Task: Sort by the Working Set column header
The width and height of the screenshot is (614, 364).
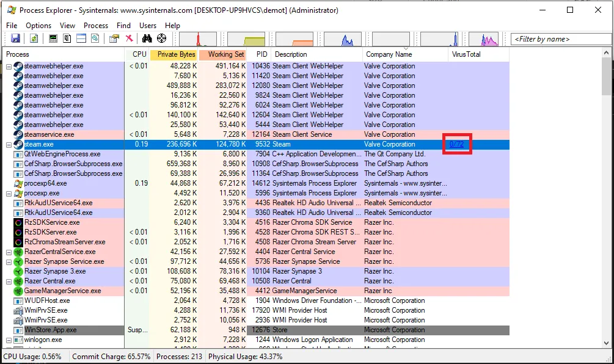Action: [222, 54]
